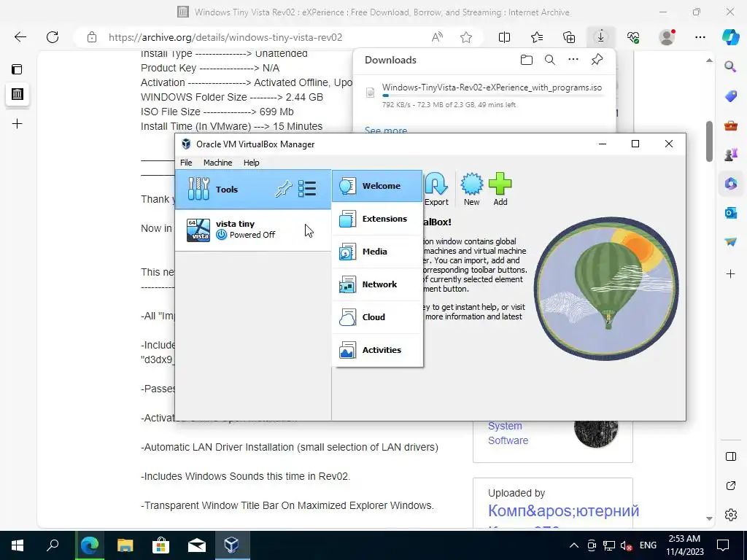The image size is (747, 560).
Task: Open the Mail app from the taskbar
Action: [x=196, y=545]
